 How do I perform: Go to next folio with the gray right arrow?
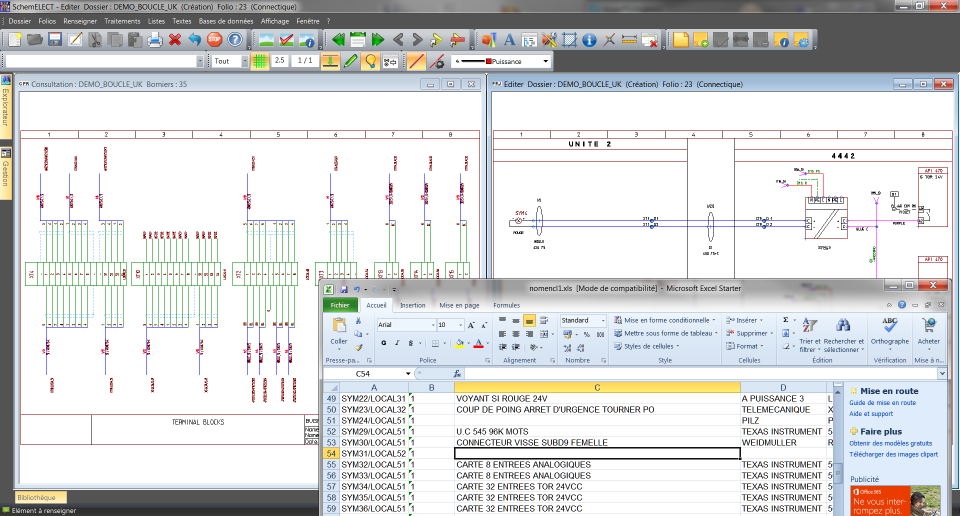tap(418, 40)
